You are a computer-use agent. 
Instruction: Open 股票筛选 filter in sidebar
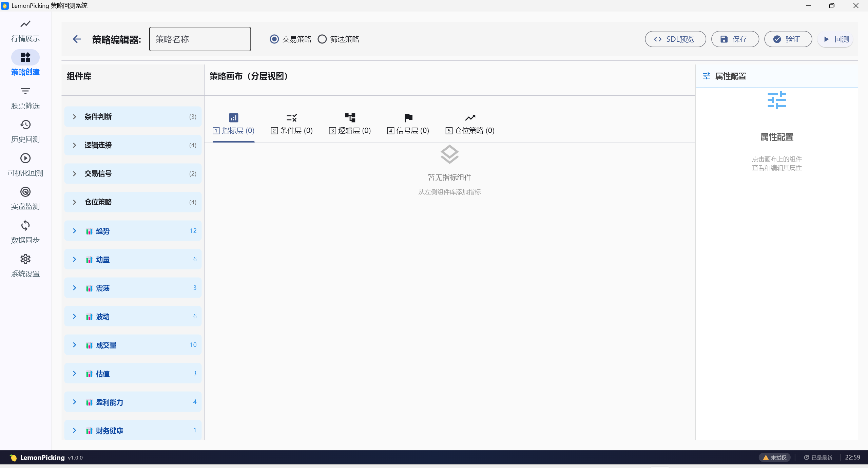pos(25,91)
